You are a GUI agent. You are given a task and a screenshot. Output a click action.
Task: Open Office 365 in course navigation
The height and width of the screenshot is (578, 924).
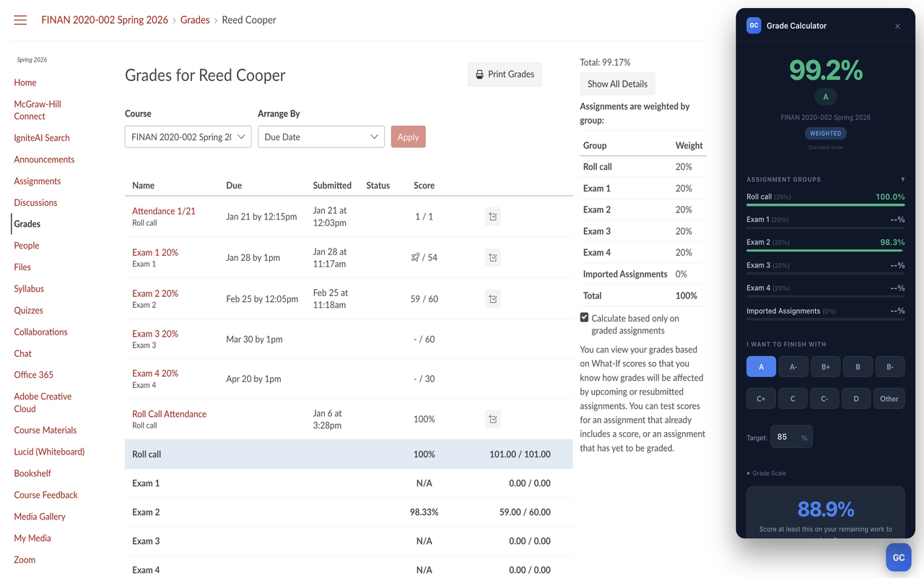tap(33, 375)
